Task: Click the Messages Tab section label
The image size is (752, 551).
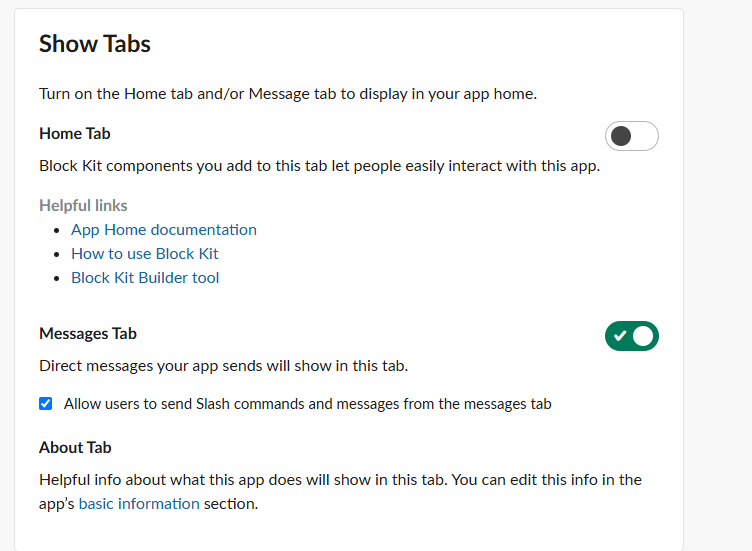Action: [x=88, y=334]
